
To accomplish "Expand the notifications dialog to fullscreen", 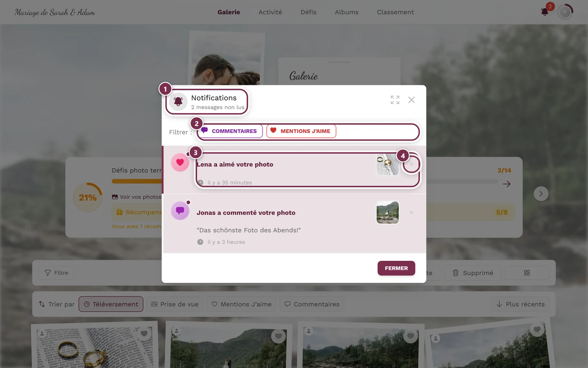I will coord(395,100).
